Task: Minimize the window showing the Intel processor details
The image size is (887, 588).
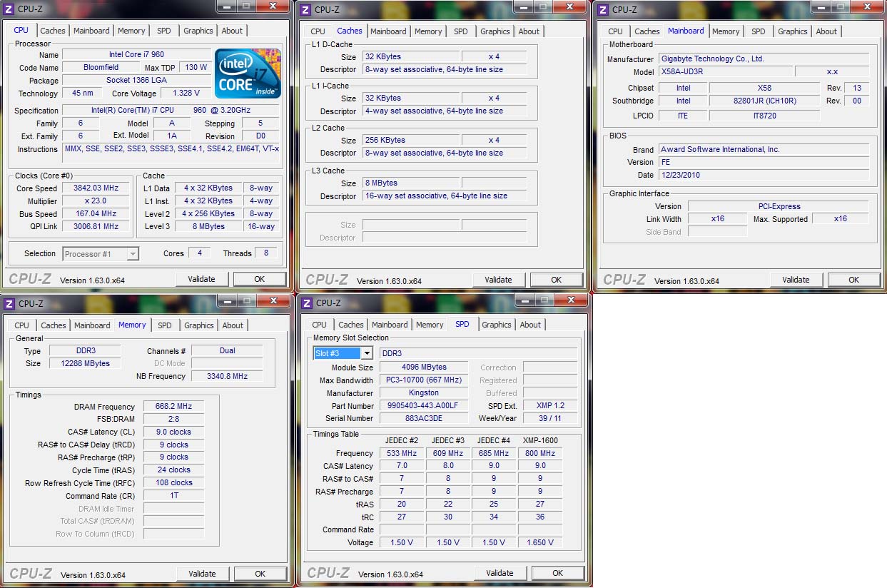Action: [226, 6]
